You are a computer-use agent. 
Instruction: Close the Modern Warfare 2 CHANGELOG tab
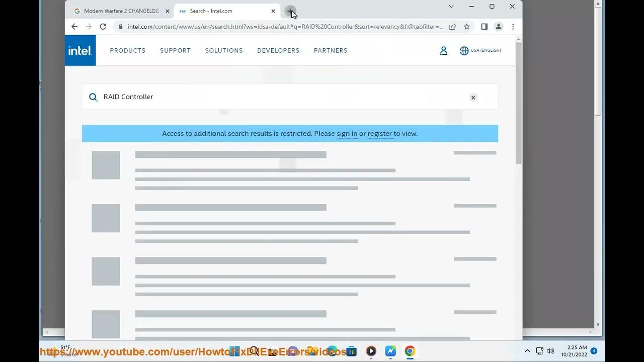[x=168, y=11]
